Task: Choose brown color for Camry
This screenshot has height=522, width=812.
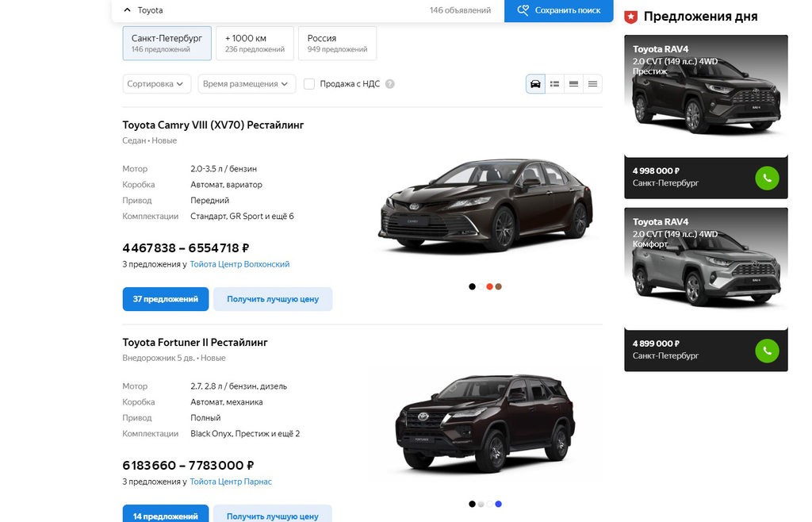Action: (x=498, y=286)
